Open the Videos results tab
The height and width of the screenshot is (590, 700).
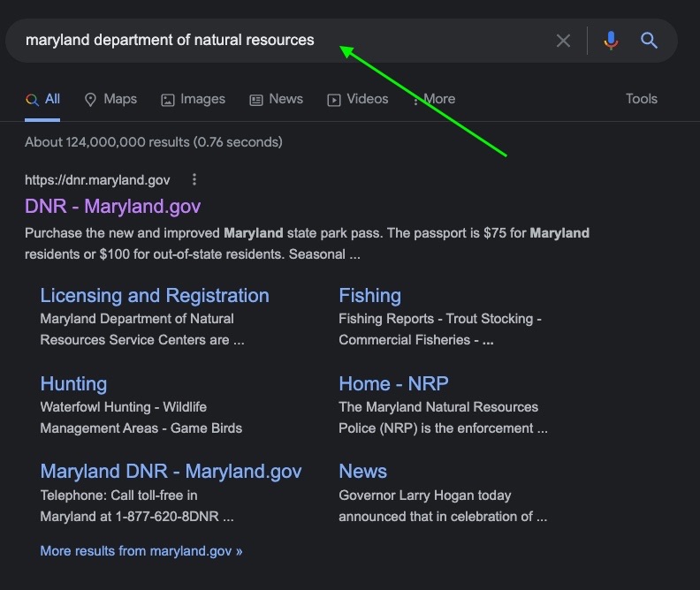coord(358,100)
